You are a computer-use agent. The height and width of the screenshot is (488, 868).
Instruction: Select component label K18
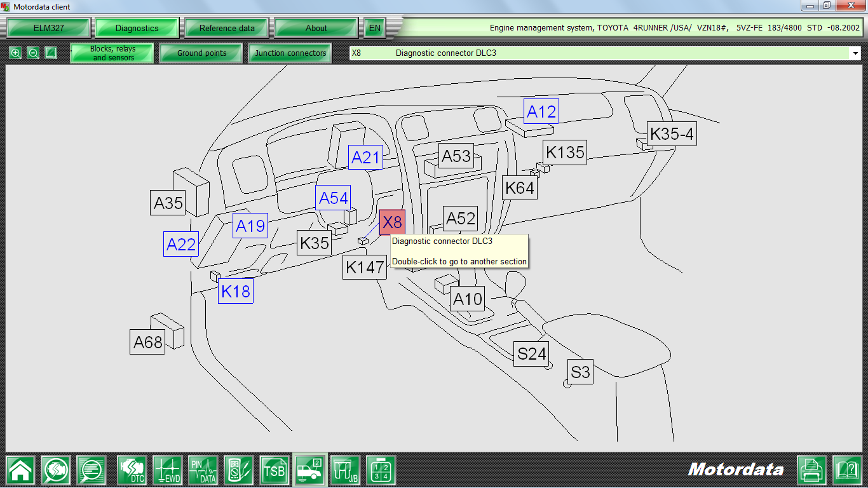pyautogui.click(x=236, y=291)
